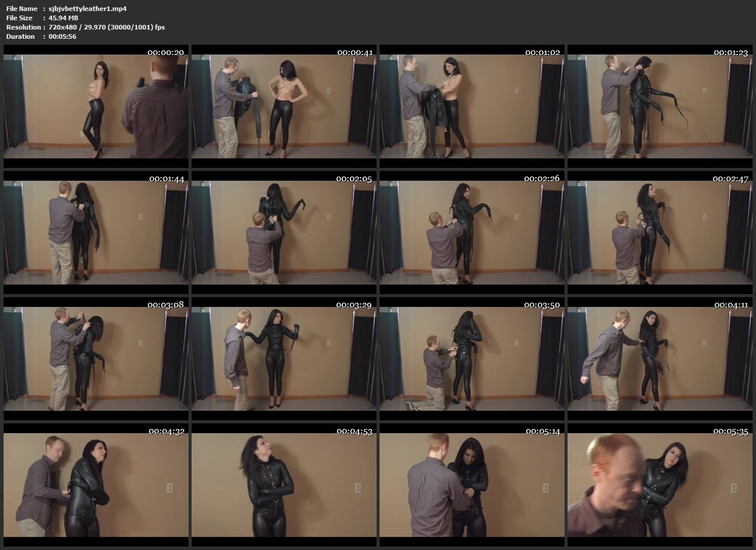Click the frame marked 00:03:29
The height and width of the screenshot is (550, 756).
pyautogui.click(x=284, y=359)
